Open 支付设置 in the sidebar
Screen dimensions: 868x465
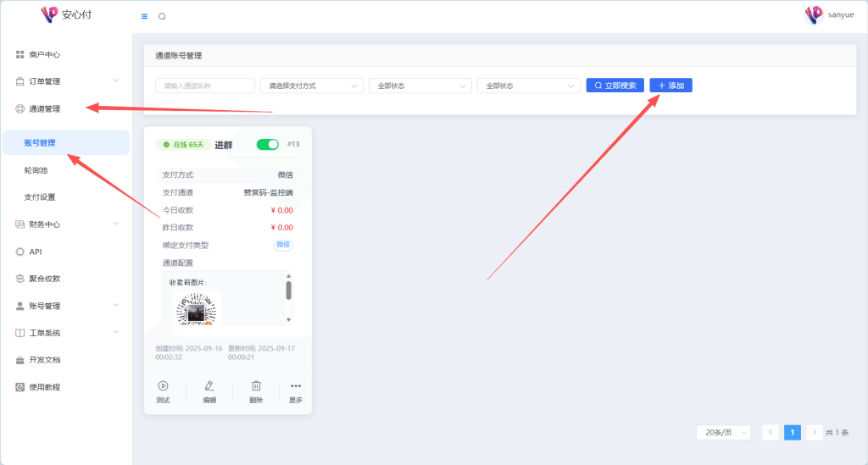(40, 197)
